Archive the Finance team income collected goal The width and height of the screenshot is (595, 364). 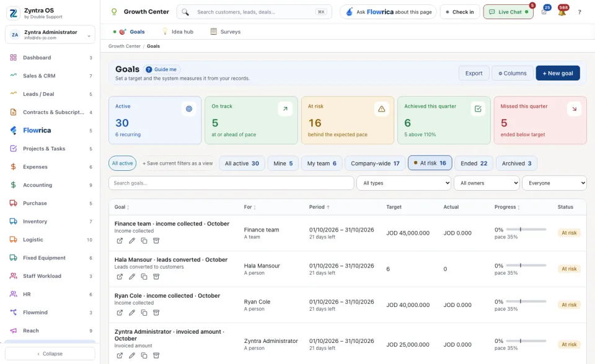pyautogui.click(x=156, y=241)
